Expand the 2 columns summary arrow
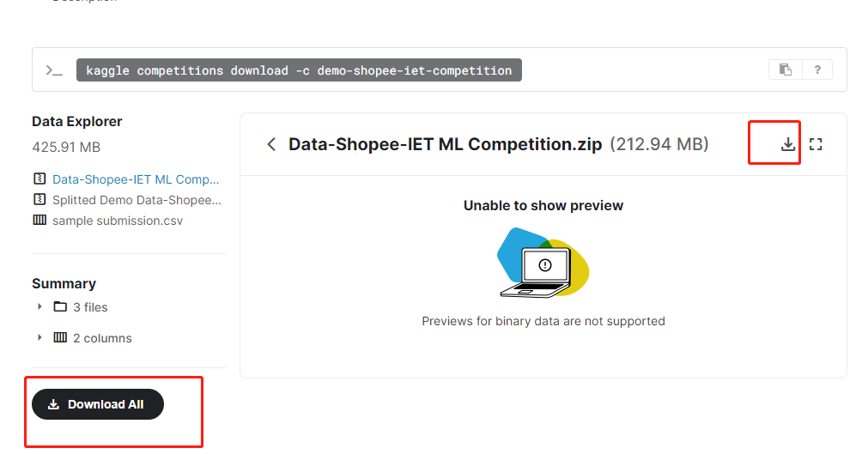This screenshot has height=454, width=868. [39, 337]
